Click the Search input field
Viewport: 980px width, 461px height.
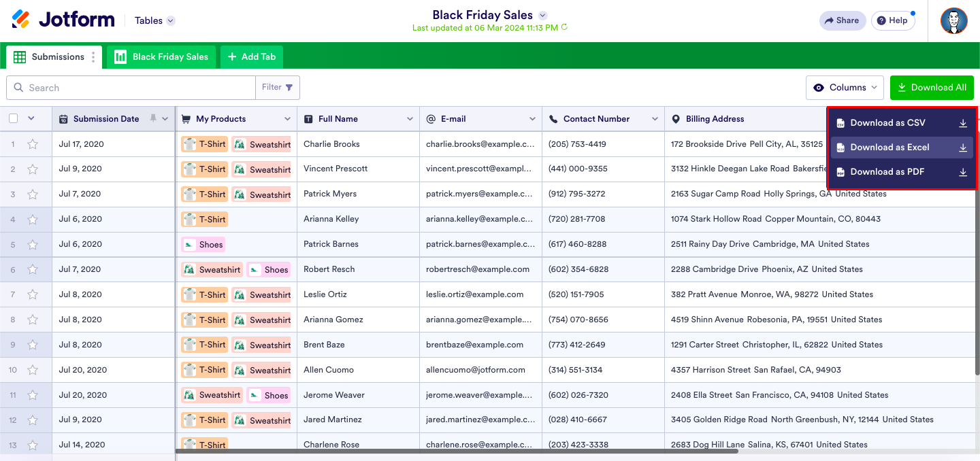131,88
